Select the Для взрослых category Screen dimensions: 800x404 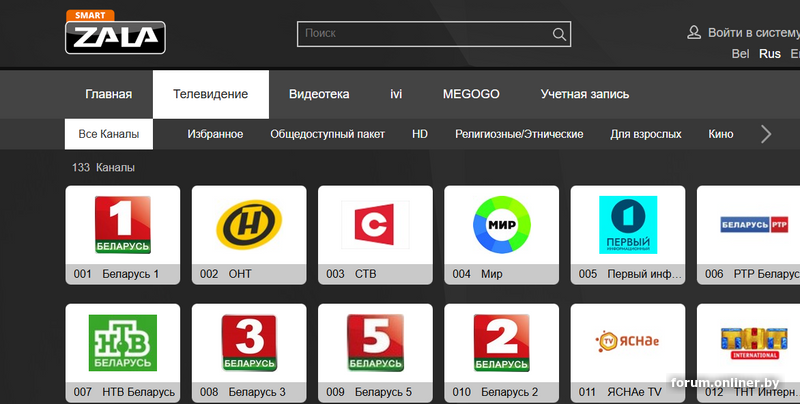pyautogui.click(x=645, y=134)
